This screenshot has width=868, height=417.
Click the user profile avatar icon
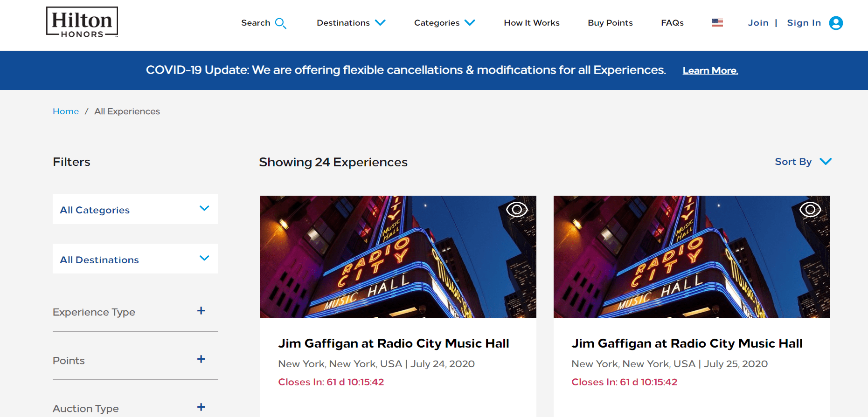pyautogui.click(x=836, y=23)
